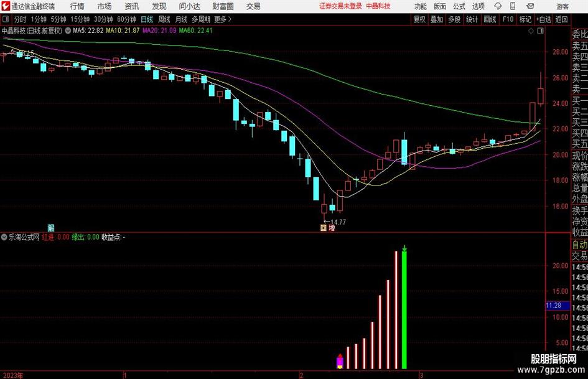Click the 绿出: 0.00 indicator label
This screenshot has width=588, height=379.
[85, 237]
